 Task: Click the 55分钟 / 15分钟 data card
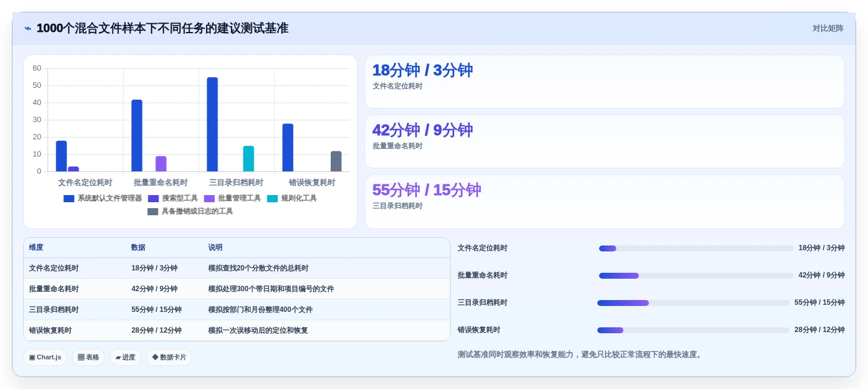tap(604, 202)
